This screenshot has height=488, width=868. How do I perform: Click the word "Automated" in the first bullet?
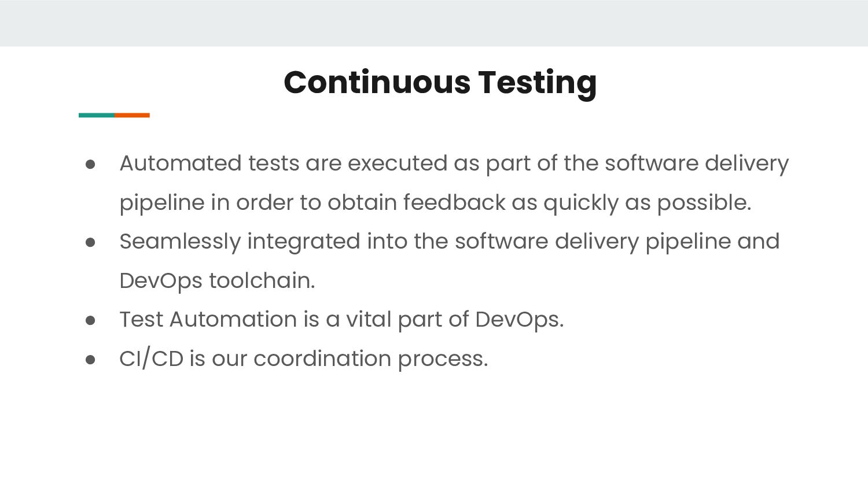pos(180,163)
